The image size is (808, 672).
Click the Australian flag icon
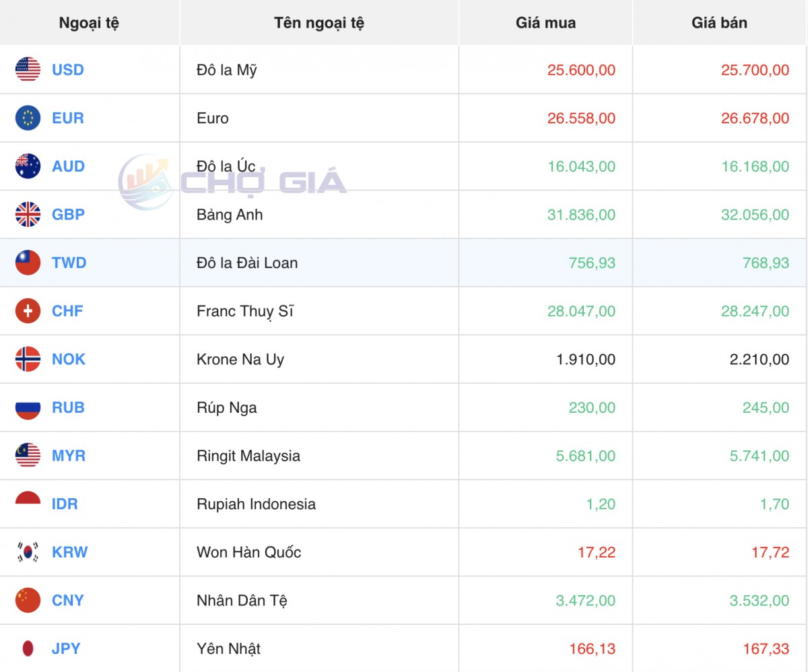[x=28, y=166]
